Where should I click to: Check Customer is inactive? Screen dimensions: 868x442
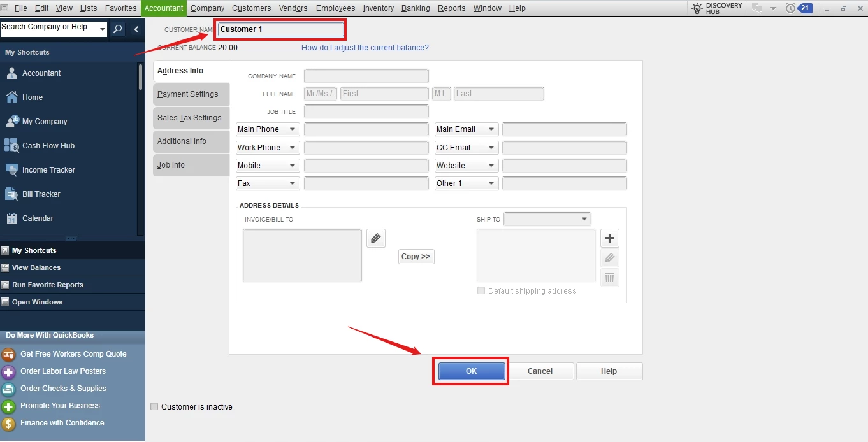tap(154, 407)
